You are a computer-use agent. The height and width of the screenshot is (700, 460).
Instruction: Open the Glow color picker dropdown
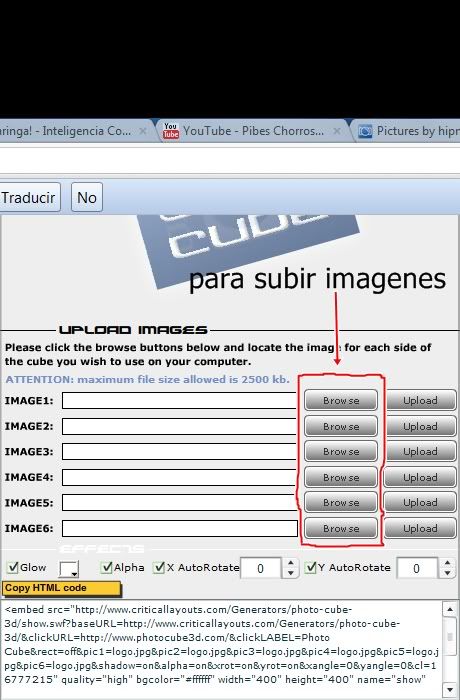pos(69,569)
